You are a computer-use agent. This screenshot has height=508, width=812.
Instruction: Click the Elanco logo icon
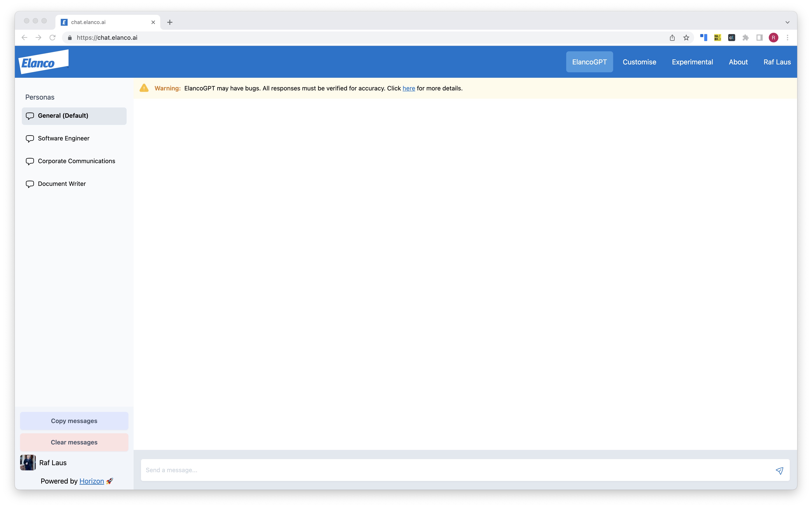[x=43, y=61]
